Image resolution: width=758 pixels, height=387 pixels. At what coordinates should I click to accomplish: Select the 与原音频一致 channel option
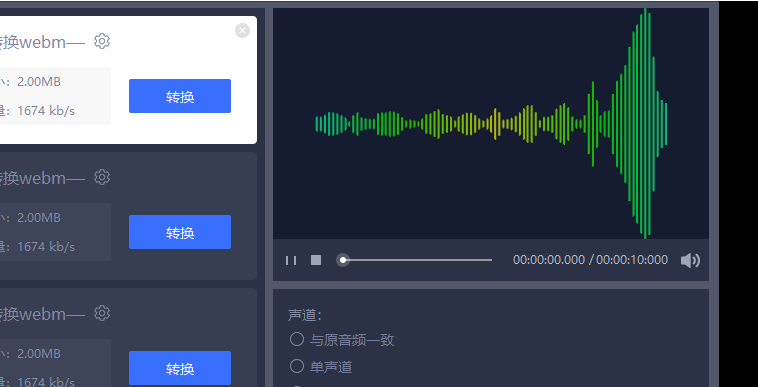click(x=297, y=339)
